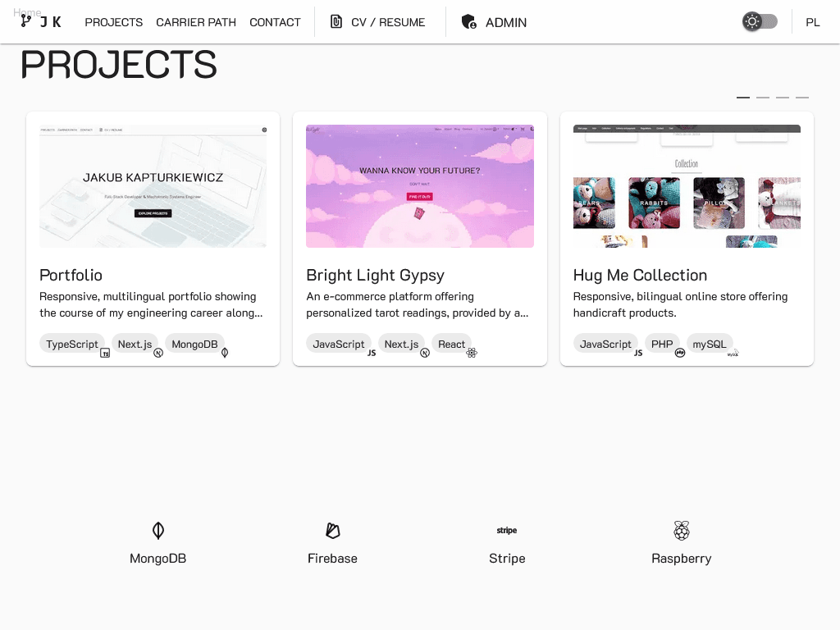The height and width of the screenshot is (630, 840).
Task: Go to the fourth carousel page indicator
Action: pos(802,98)
